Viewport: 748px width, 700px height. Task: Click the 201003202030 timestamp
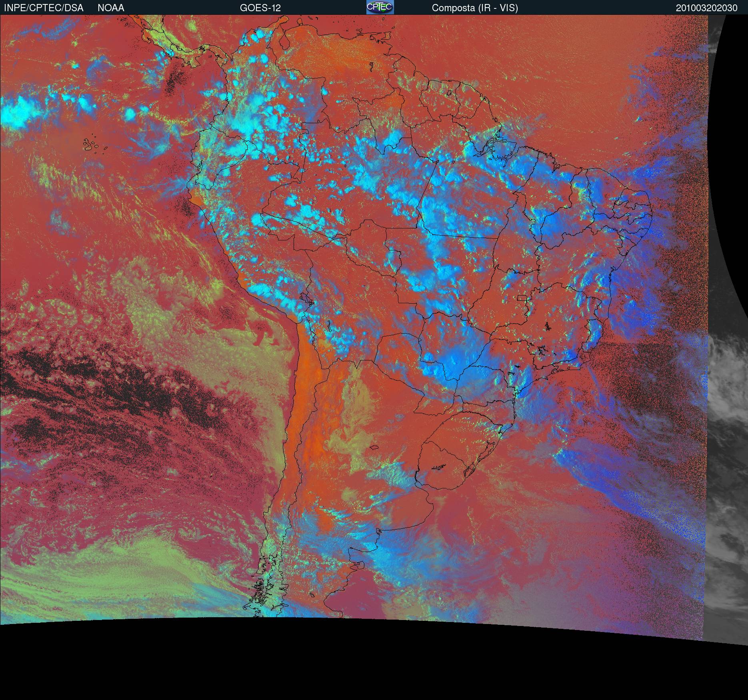coord(707,8)
